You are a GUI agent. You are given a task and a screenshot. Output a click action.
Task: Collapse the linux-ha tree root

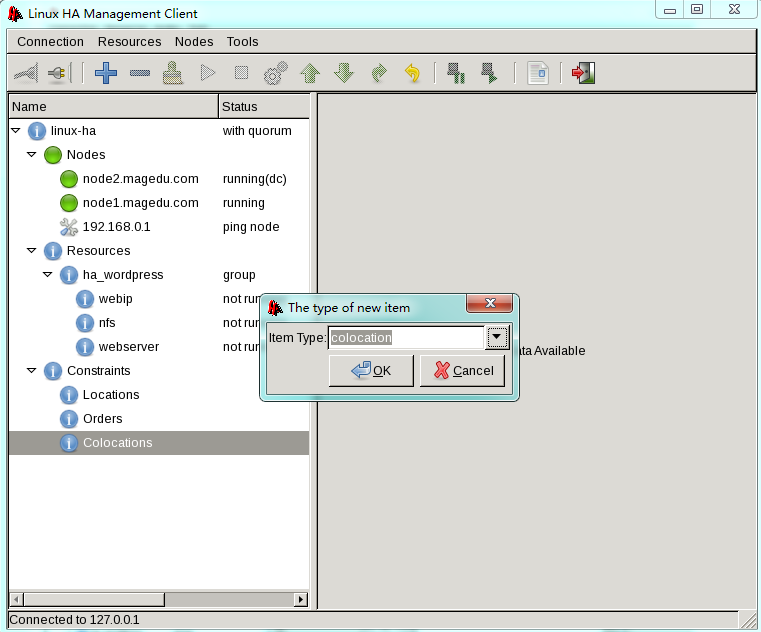[16, 131]
